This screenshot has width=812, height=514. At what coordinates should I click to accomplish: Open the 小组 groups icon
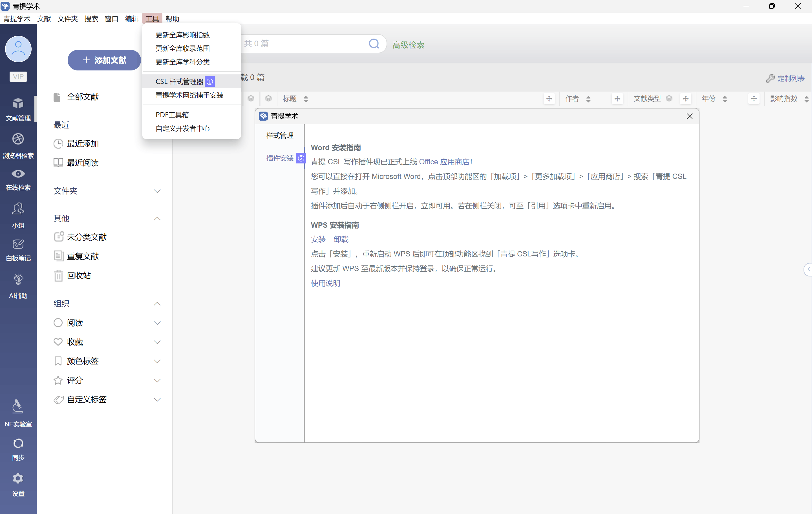(x=18, y=209)
